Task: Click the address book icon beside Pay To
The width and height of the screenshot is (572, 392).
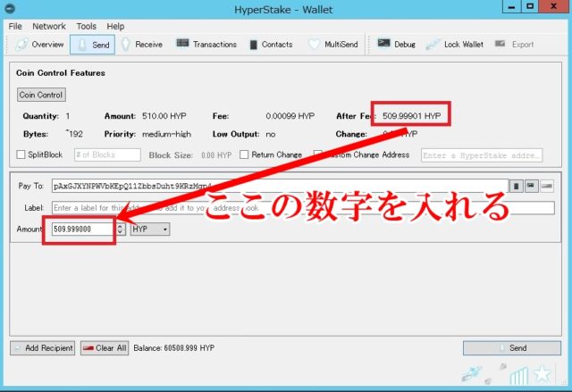Action: 517,186
